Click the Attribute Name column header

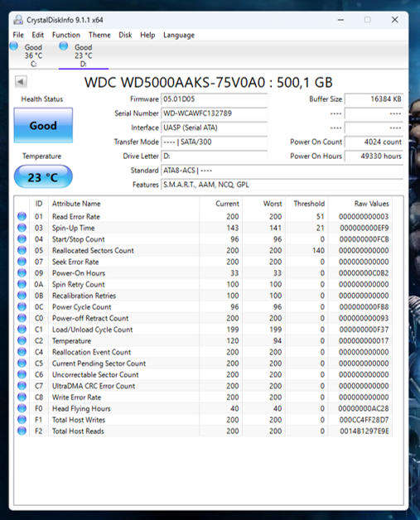pos(124,204)
